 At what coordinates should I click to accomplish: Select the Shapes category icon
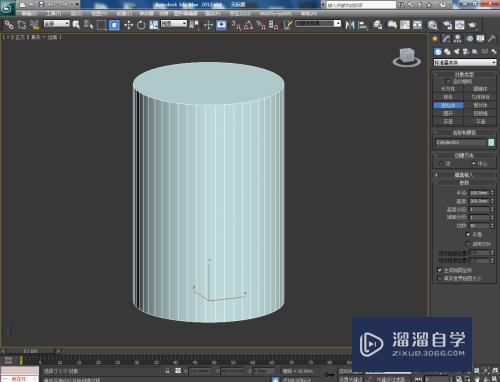[447, 51]
